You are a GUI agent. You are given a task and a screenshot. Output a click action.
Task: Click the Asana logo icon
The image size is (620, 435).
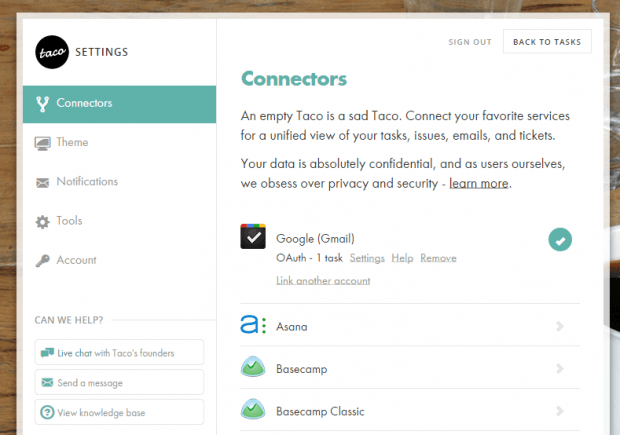coord(253,325)
